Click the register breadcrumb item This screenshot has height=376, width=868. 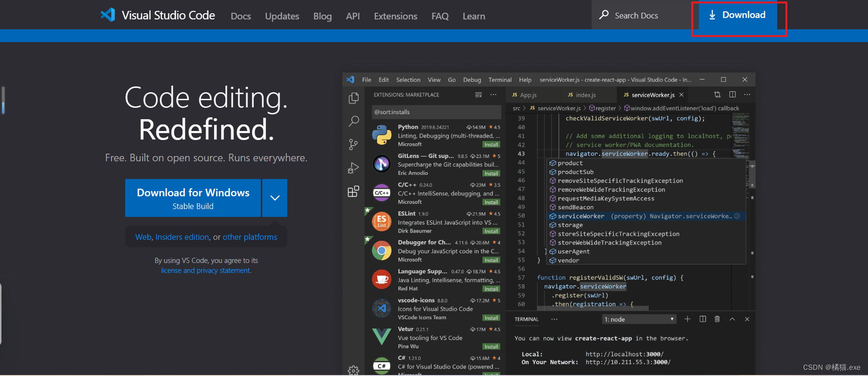click(x=602, y=108)
